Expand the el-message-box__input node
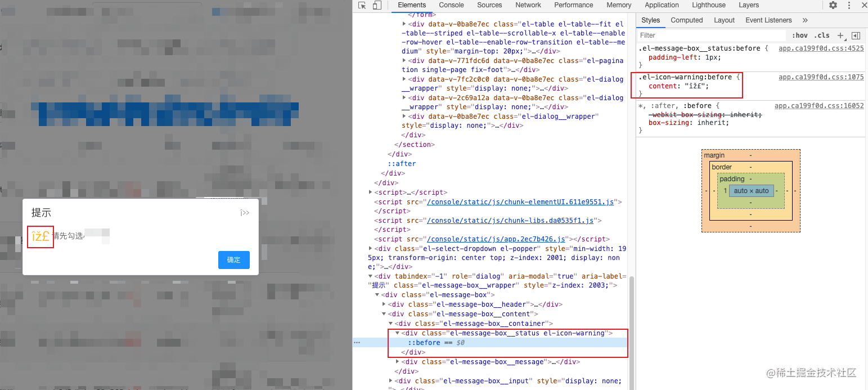 point(390,381)
